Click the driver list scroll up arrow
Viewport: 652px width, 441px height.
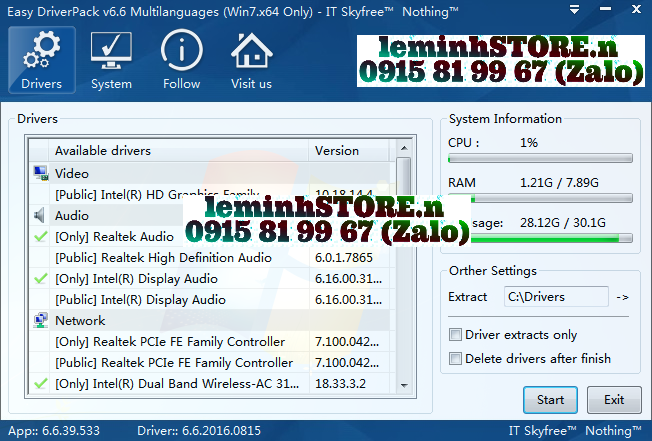[x=404, y=148]
